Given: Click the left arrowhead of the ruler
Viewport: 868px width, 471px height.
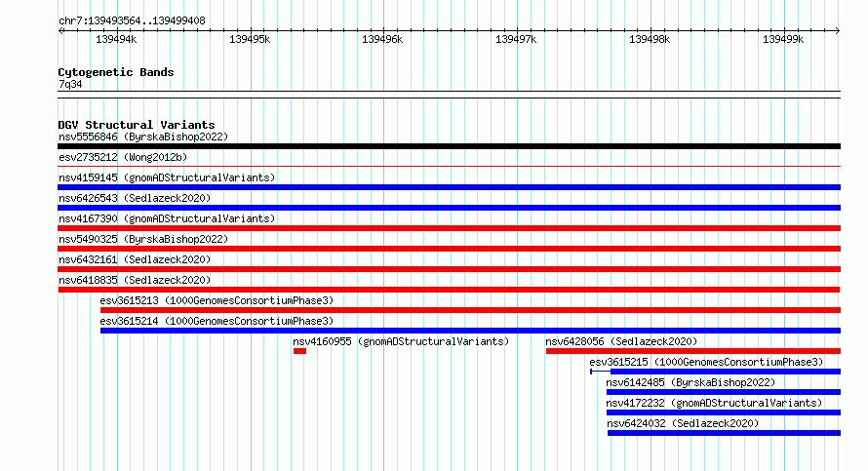Looking at the screenshot, I should tap(60, 31).
